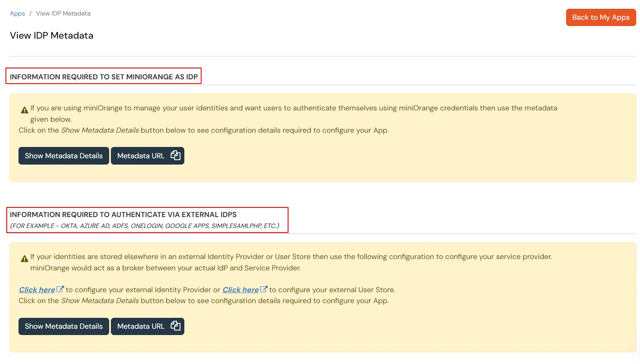This screenshot has width=640, height=364.
Task: Open the Metadata URL in the miniOrange IDP section
Action: pyautogui.click(x=141, y=155)
